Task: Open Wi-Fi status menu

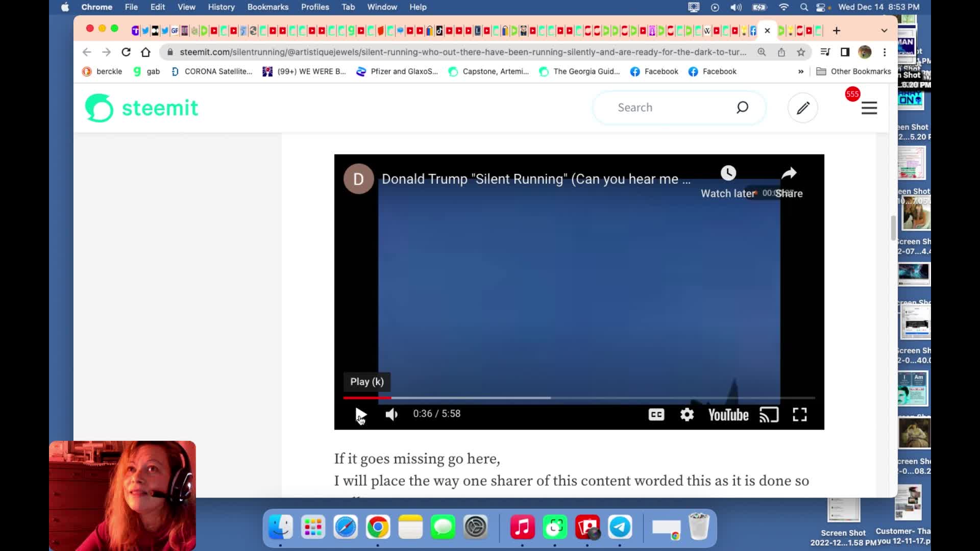Action: tap(783, 7)
